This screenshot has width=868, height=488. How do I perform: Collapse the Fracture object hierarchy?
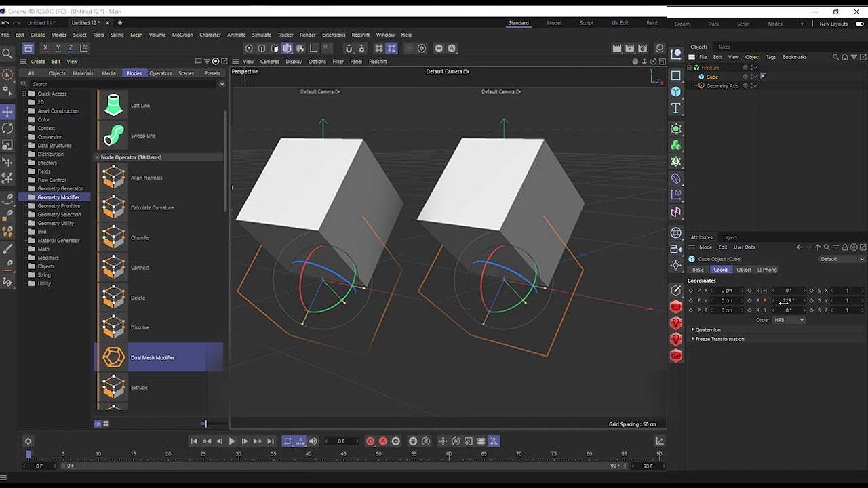[x=690, y=68]
